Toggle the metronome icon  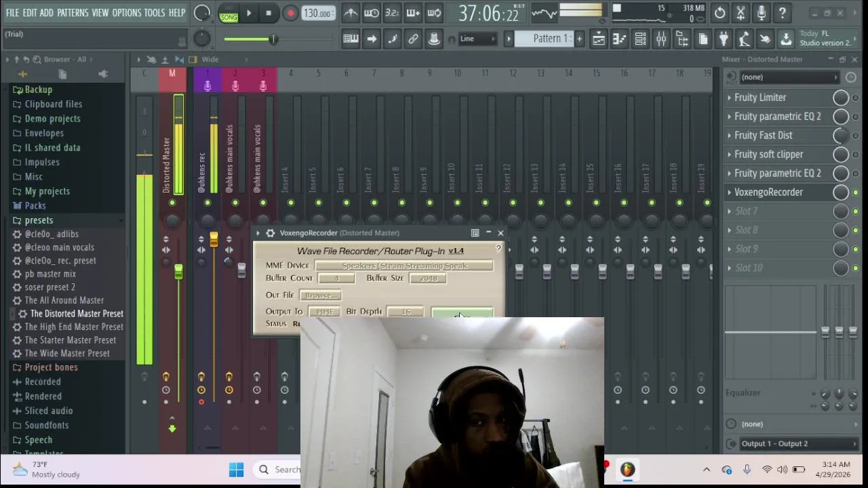(351, 13)
